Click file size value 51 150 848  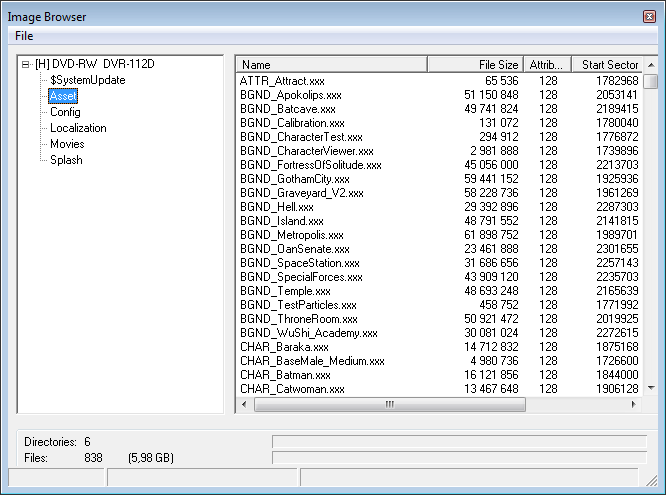(491, 95)
